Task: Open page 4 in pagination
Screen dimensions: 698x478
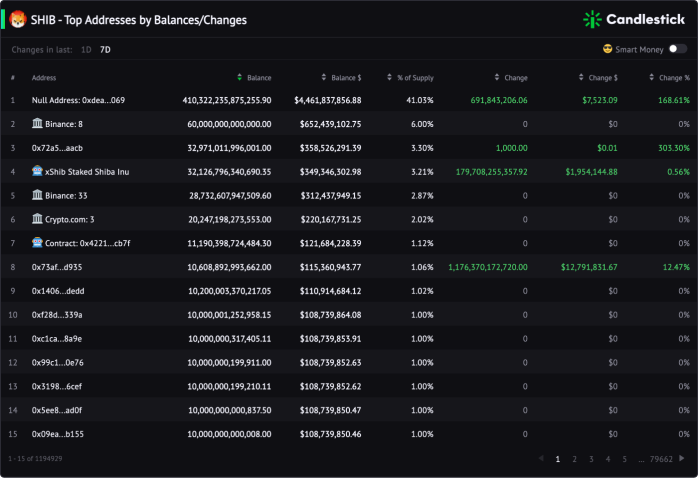Action: coord(608,459)
